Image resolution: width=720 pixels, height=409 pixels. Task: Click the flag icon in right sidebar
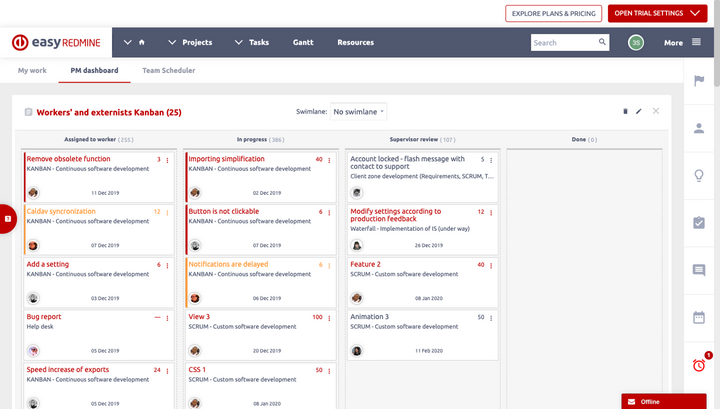699,80
